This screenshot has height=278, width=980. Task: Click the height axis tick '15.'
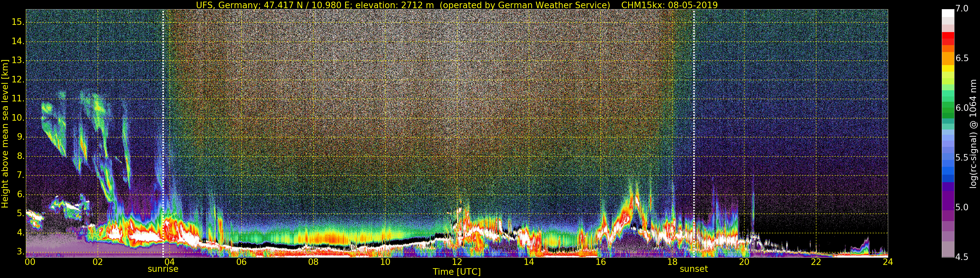click(18, 22)
